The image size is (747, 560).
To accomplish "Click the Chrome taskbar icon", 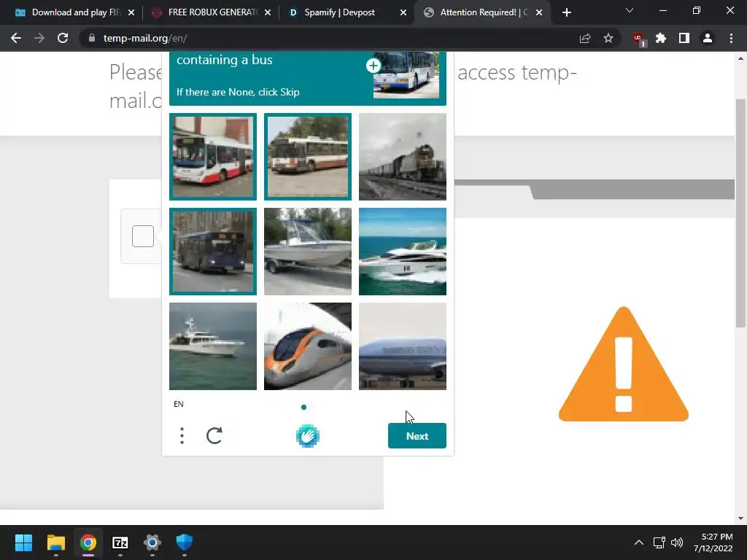I will click(88, 542).
